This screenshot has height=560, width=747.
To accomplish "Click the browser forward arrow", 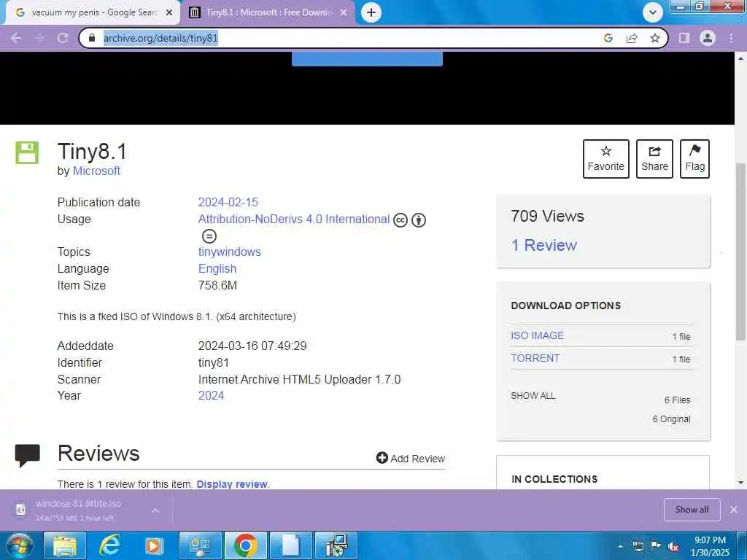I will point(39,38).
